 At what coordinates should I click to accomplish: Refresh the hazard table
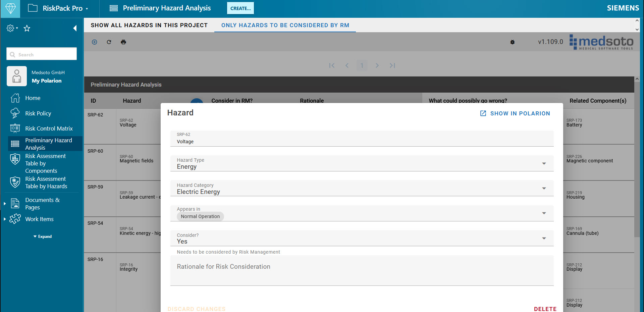[109, 42]
